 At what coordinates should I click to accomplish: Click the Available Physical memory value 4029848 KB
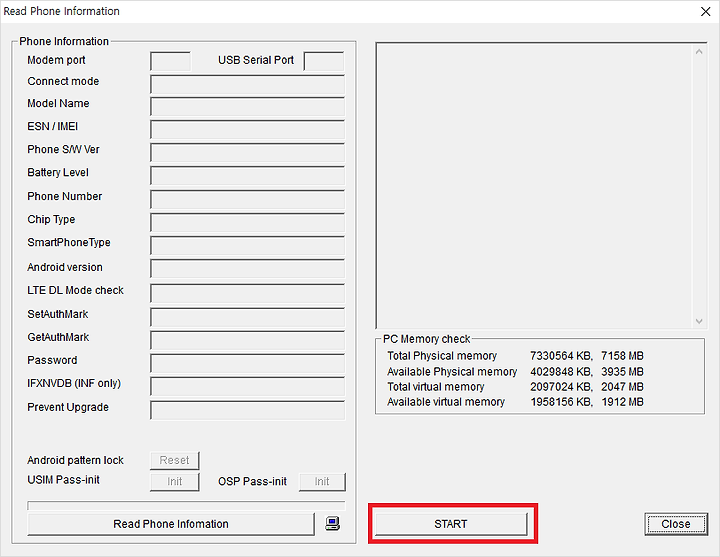[561, 371]
